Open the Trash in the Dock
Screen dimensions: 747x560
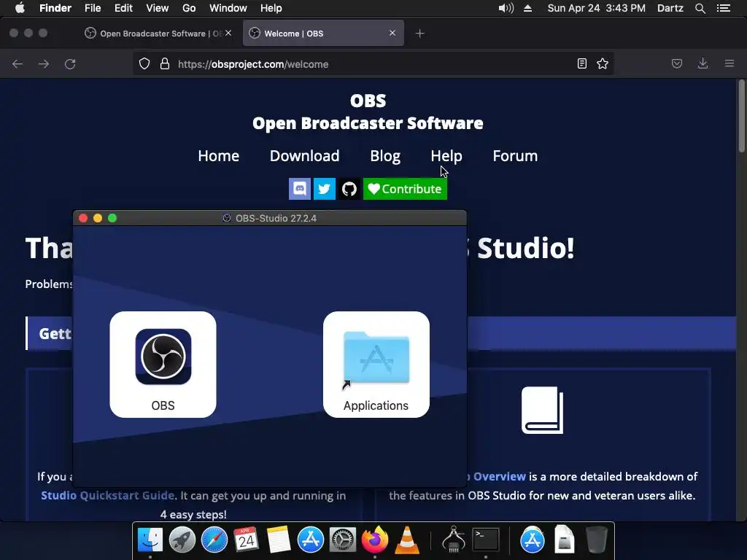pyautogui.click(x=597, y=540)
